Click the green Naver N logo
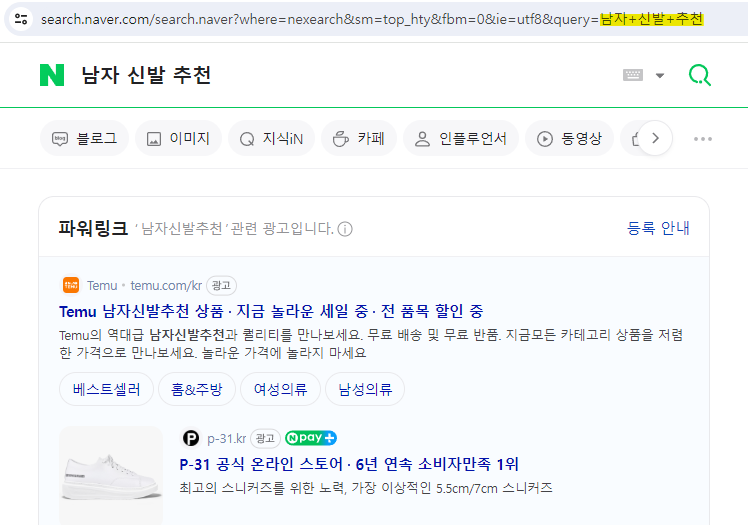Screen dimensions: 748x525 pyautogui.click(x=52, y=75)
